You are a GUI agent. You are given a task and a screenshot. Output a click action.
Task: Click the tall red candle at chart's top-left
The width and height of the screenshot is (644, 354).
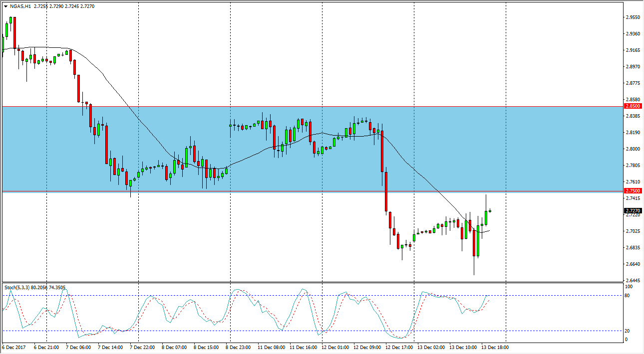click(x=14, y=32)
